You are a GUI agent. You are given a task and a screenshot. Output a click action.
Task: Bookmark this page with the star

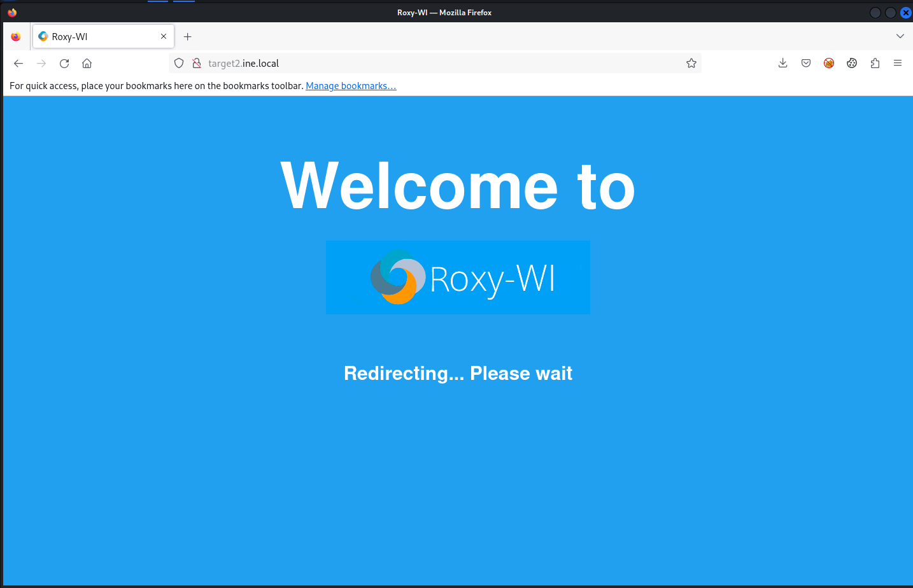pos(691,63)
